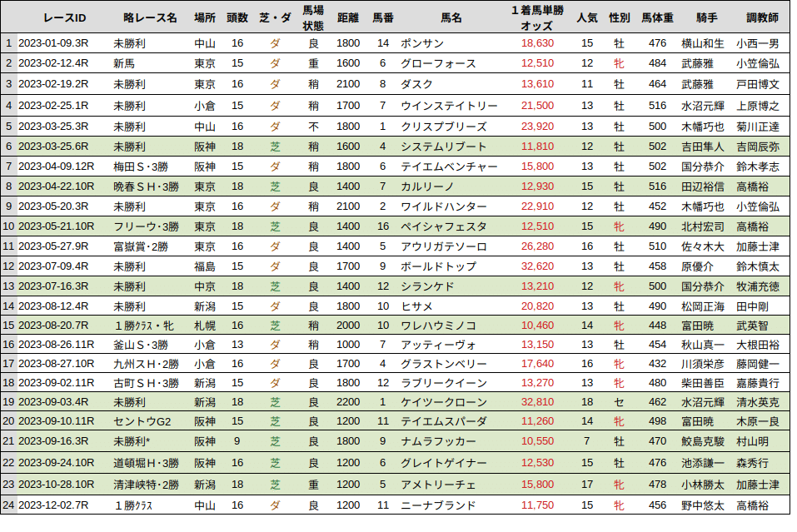The width and height of the screenshot is (797, 532).
Task: Select the 馬名 column header
Action: (x=451, y=17)
